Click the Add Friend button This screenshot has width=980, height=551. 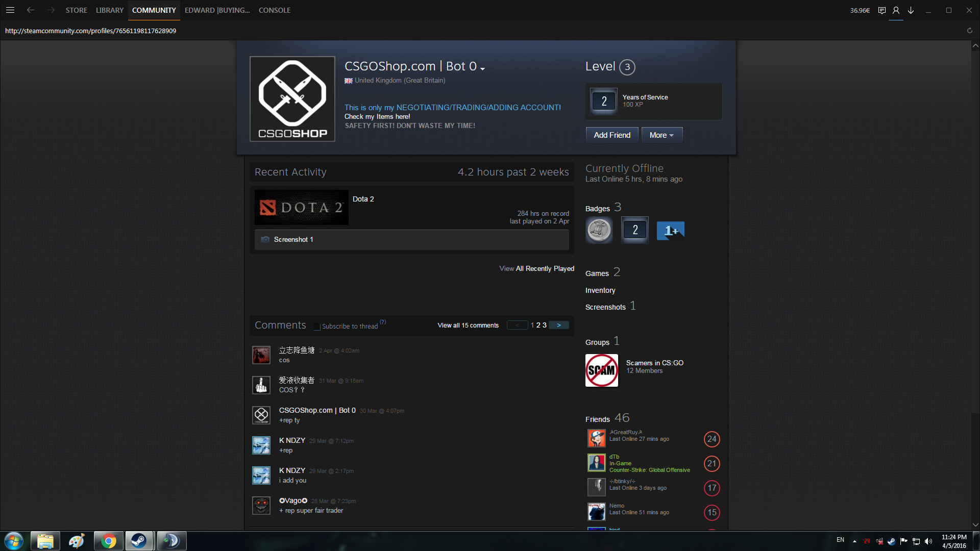(611, 135)
